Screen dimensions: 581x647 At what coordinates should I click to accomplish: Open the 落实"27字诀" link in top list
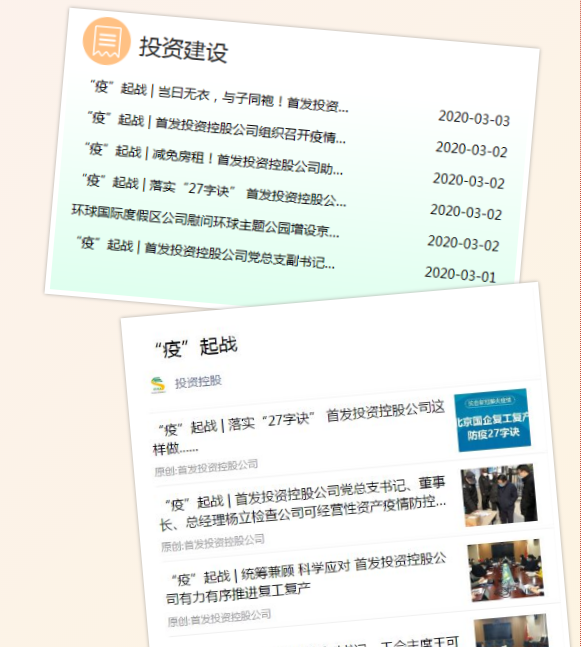click(x=214, y=190)
